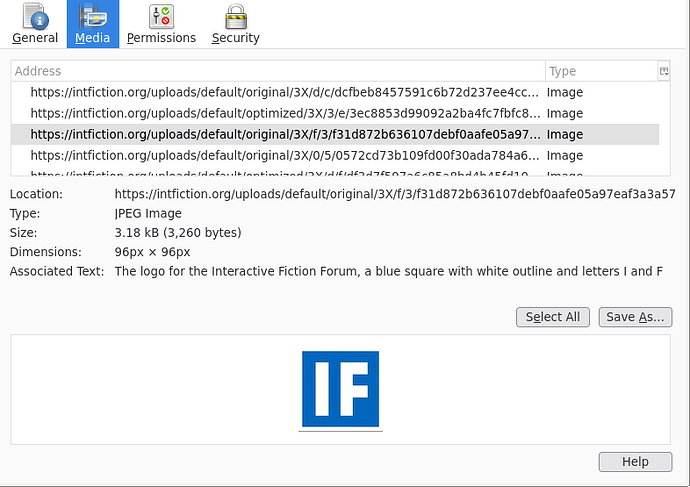Click the Dimensions: field label

tap(46, 252)
